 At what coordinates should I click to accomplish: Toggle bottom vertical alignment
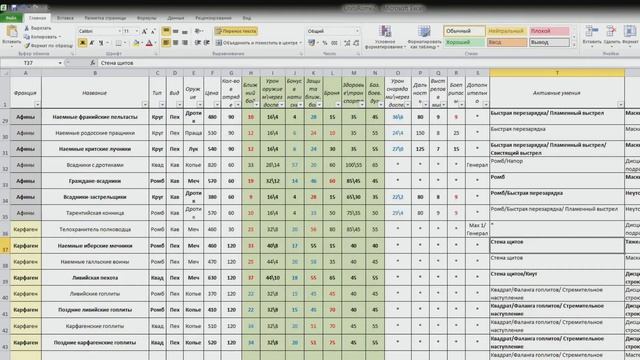(185, 31)
